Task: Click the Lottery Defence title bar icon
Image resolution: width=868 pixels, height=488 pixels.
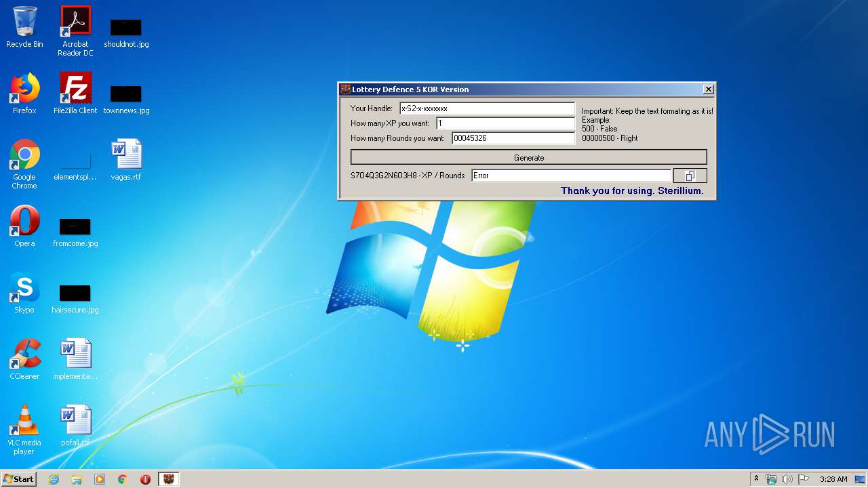Action: pos(345,89)
